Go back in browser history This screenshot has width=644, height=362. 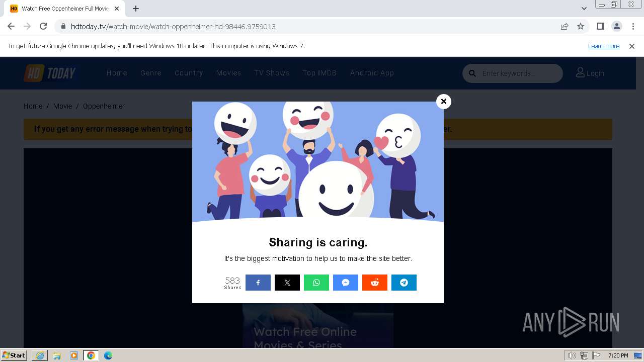[11, 27]
